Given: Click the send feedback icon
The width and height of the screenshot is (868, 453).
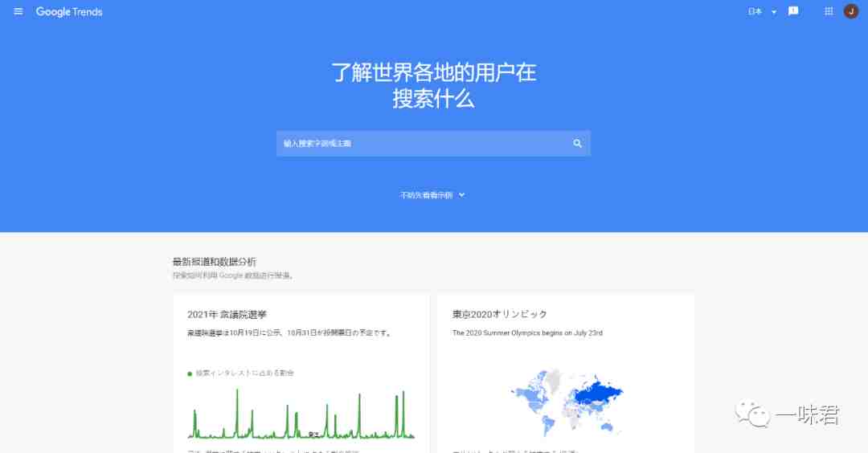Looking at the screenshot, I should pyautogui.click(x=793, y=11).
